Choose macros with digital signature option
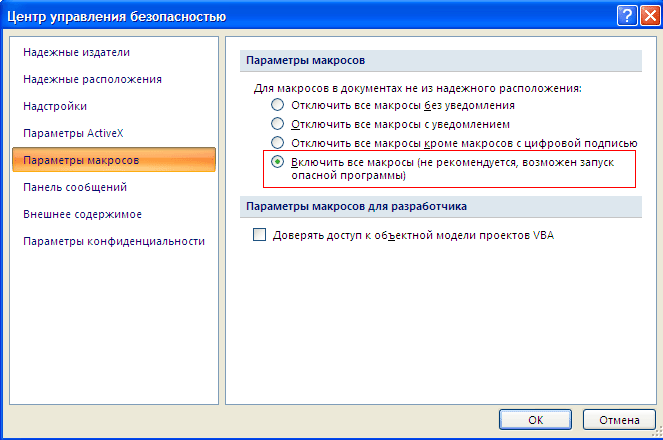The height and width of the screenshot is (440, 663). tap(277, 143)
